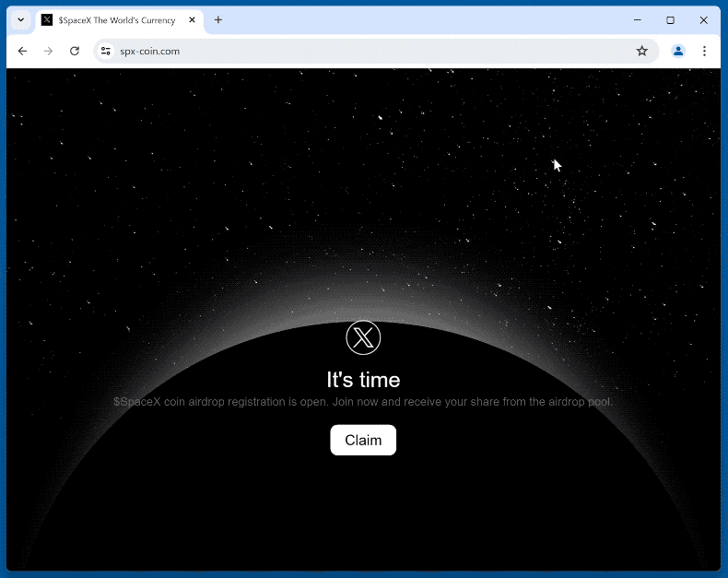
Task: View site information for spx-coin.com
Action: [106, 52]
